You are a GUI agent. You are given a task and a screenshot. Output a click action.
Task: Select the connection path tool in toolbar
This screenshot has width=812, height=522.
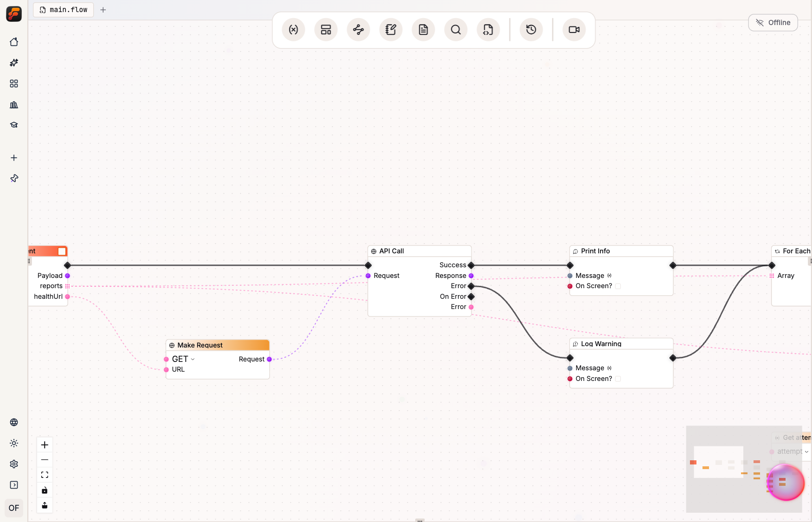(x=358, y=30)
